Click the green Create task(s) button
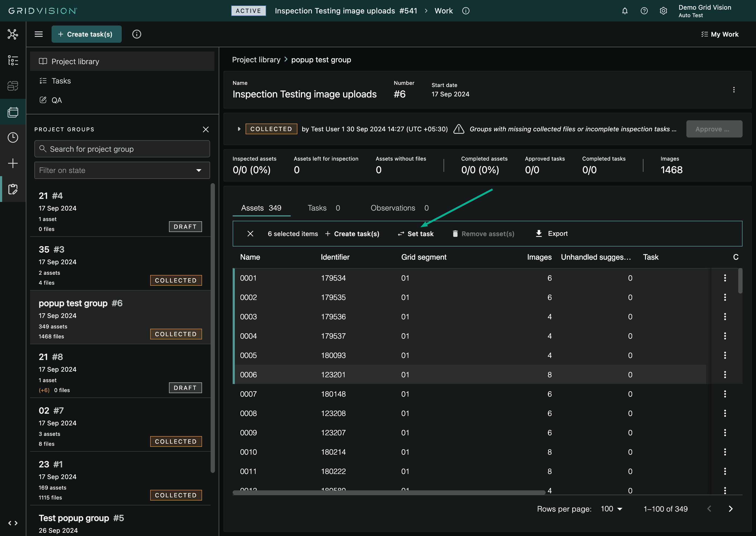The image size is (756, 536). pos(87,34)
